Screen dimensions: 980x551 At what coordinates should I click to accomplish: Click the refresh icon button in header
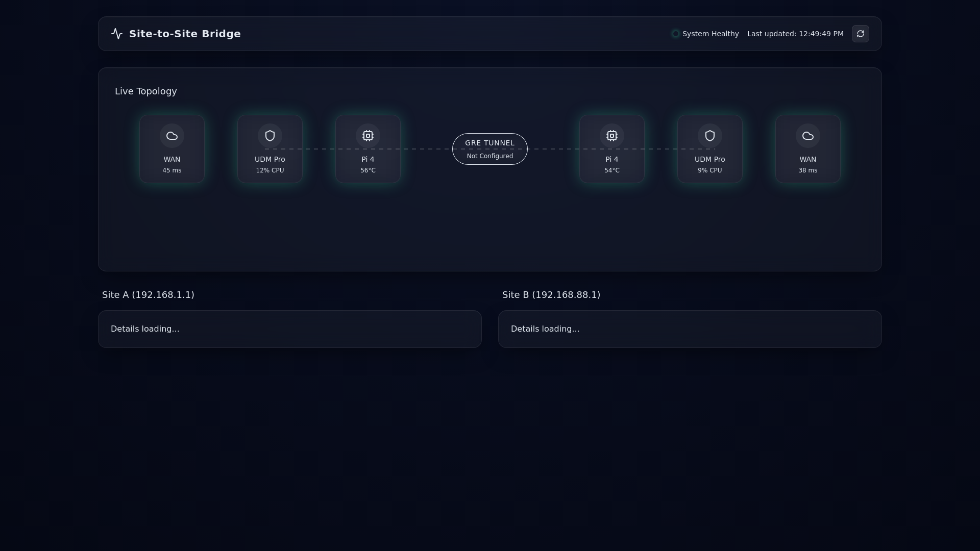860,34
